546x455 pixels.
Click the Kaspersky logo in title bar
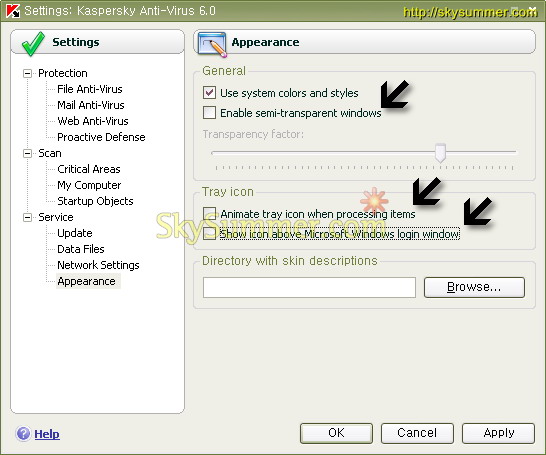tap(13, 11)
